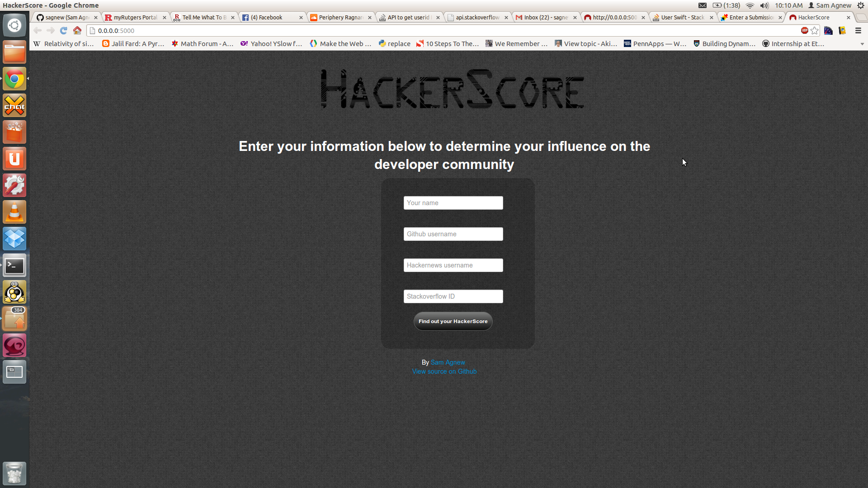
Task: Click the Chrome reload page icon
Action: click(x=64, y=31)
